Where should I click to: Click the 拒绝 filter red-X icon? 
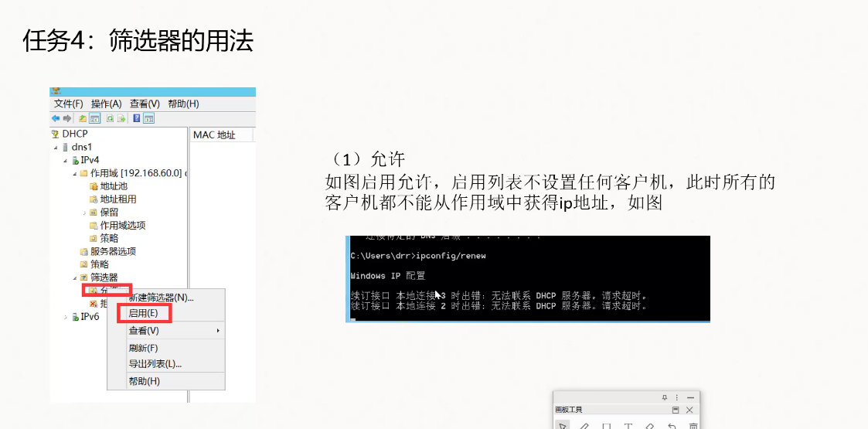(93, 303)
